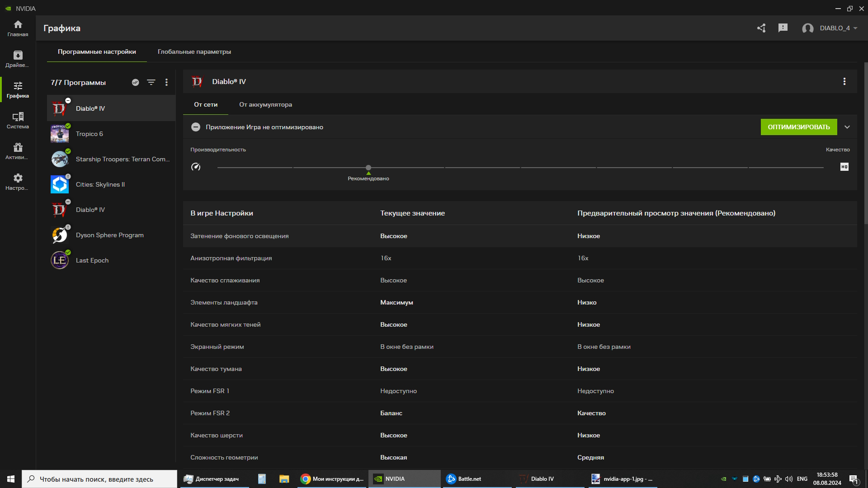This screenshot has width=868, height=488.
Task: Click the user avatar icon
Action: (x=808, y=28)
